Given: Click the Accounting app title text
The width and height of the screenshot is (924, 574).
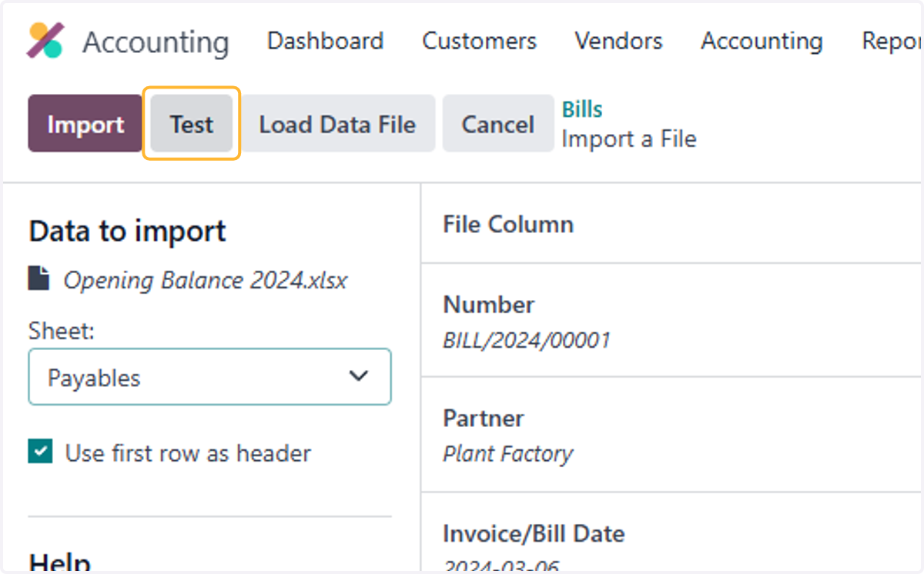Looking at the screenshot, I should (x=156, y=42).
